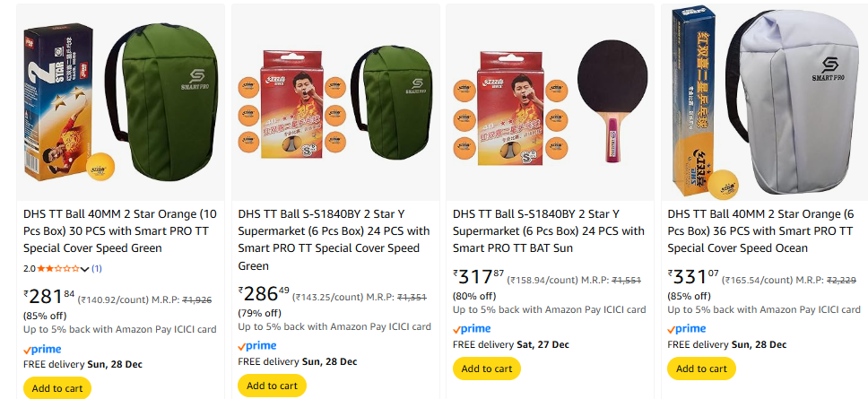The image size is (868, 399).
Task: Click Prime logo under the ₹281.84 product
Action: [x=41, y=349]
